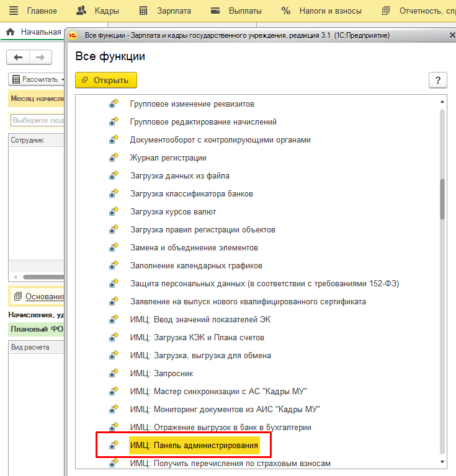Select Замена и объединение элементов item
Screen dimensions: 456x476
click(194, 248)
